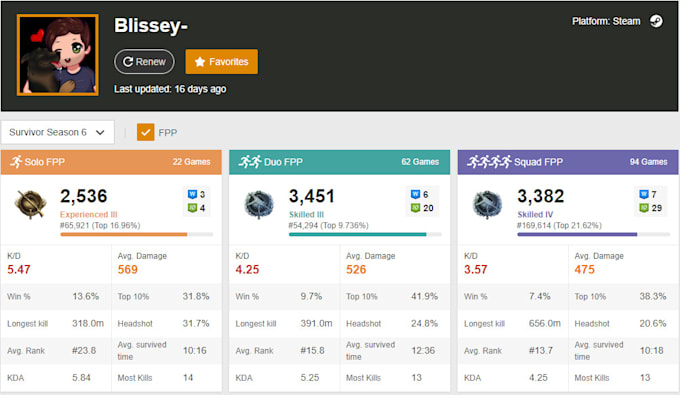Click the Duo rating 3,451
Image resolution: width=680 pixels, height=395 pixels.
point(312,196)
